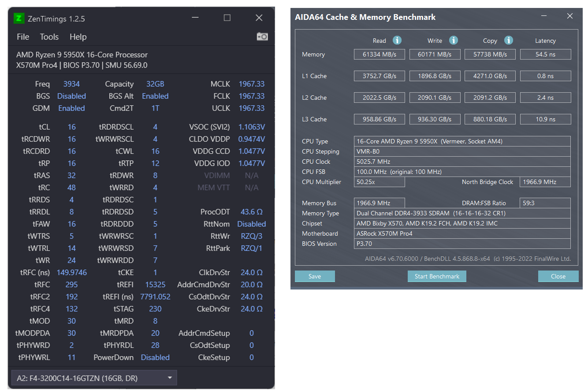Viewport: 588px width, 391px height.
Task: Click the L3 Cache Read value 958.86 GB/s
Action: point(380,119)
